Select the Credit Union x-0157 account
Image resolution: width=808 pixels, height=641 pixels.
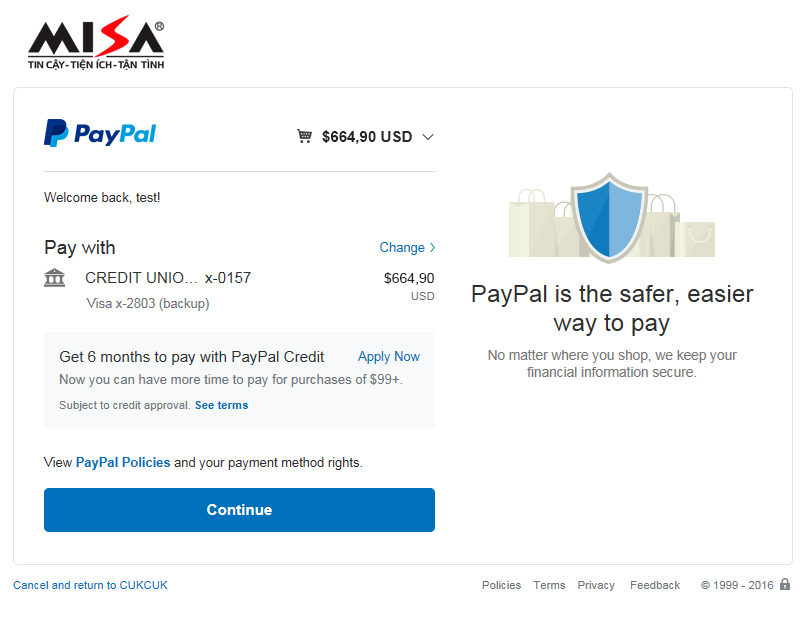point(167,278)
